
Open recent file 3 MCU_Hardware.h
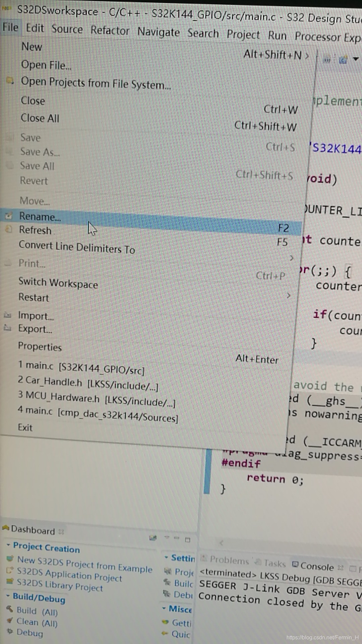(x=97, y=399)
